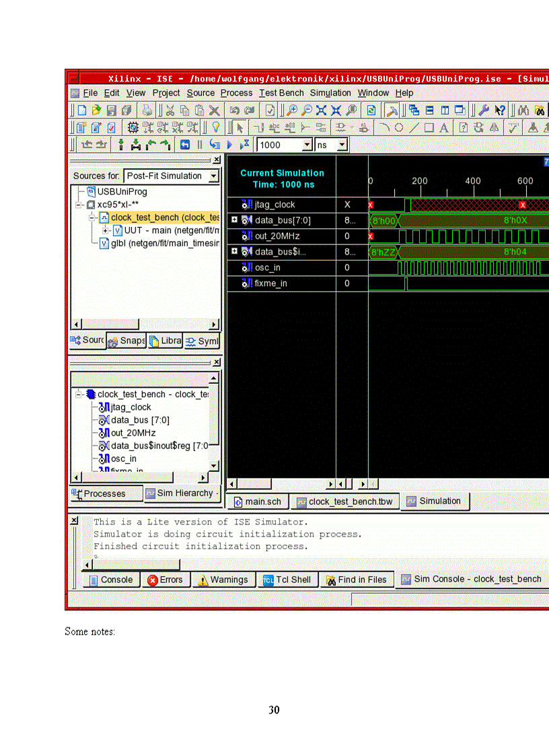This screenshot has height=756, width=549.
Task: Click the Cut scissors icon
Action: (x=170, y=110)
